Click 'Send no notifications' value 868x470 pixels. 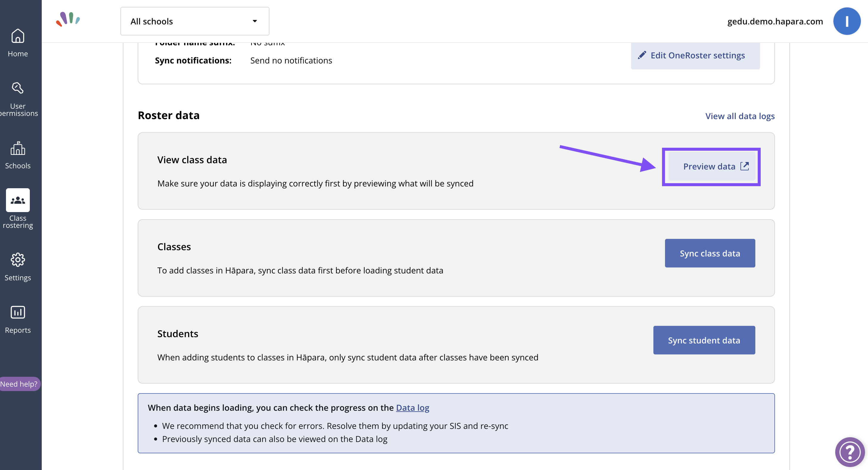pos(291,60)
